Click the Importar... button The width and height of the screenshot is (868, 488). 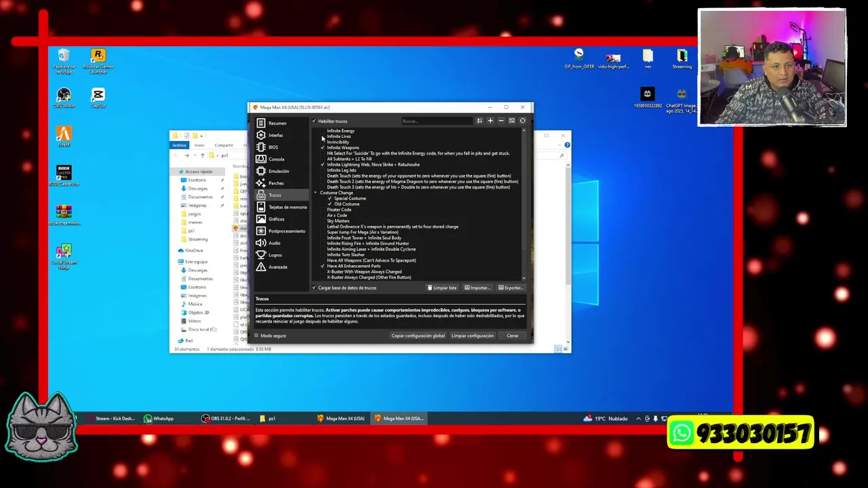(x=477, y=288)
